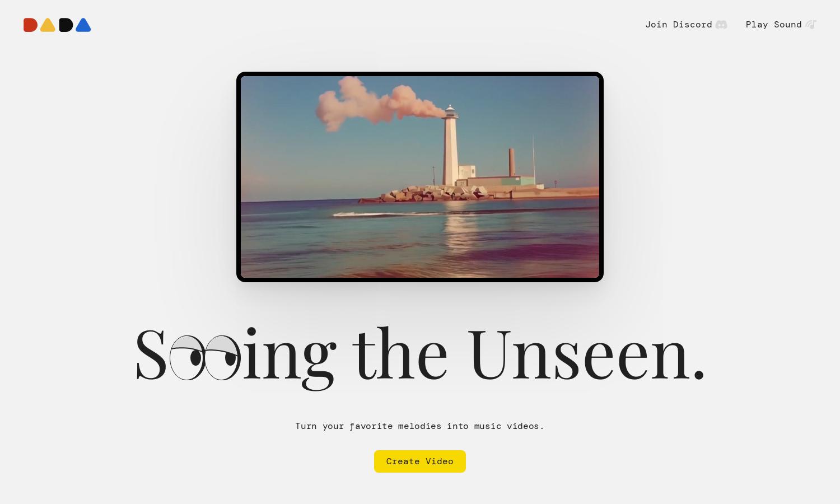
Task: Click the black D logo shape
Action: (x=66, y=25)
